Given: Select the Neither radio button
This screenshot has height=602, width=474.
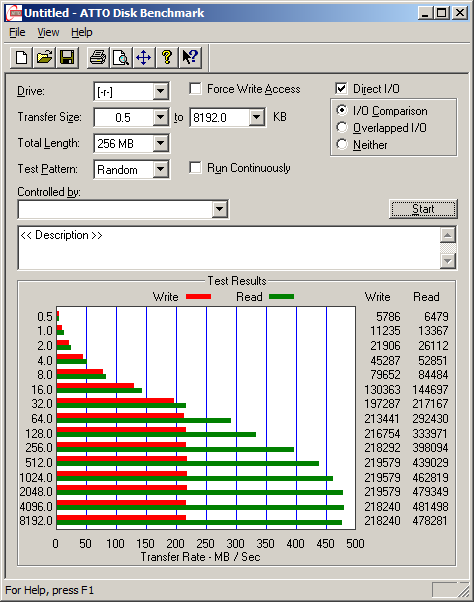Looking at the screenshot, I should [342, 145].
